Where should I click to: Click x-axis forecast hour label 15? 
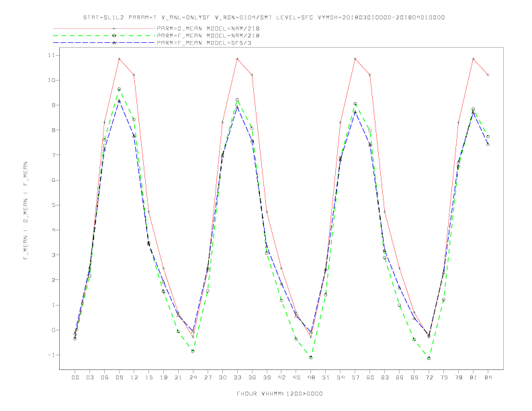coord(148,377)
